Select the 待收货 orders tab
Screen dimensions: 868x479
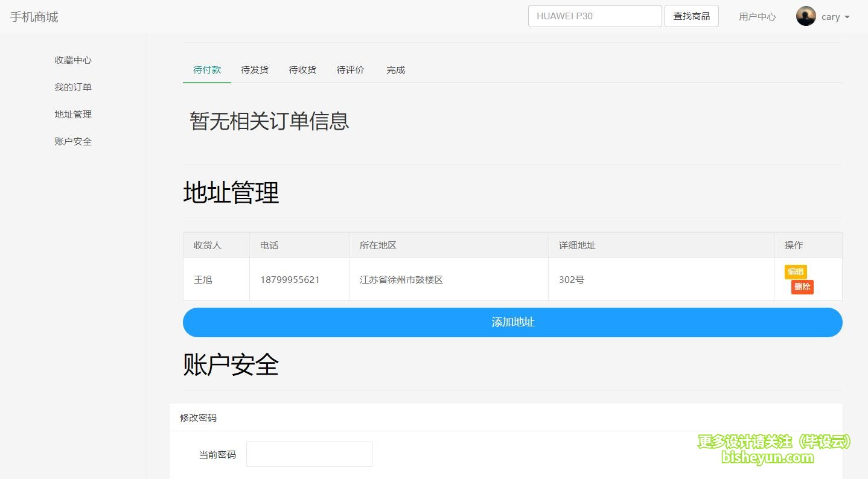click(302, 70)
